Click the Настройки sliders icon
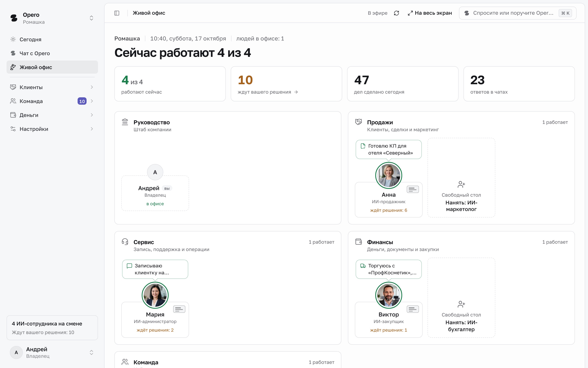This screenshot has width=588, height=368. pyautogui.click(x=13, y=129)
